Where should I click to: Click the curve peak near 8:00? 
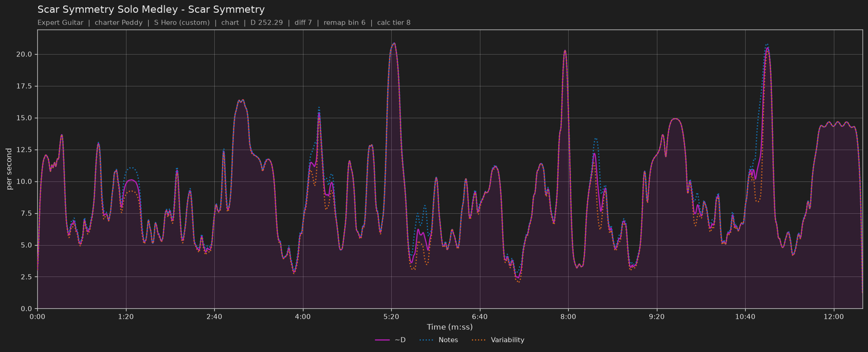point(565,50)
